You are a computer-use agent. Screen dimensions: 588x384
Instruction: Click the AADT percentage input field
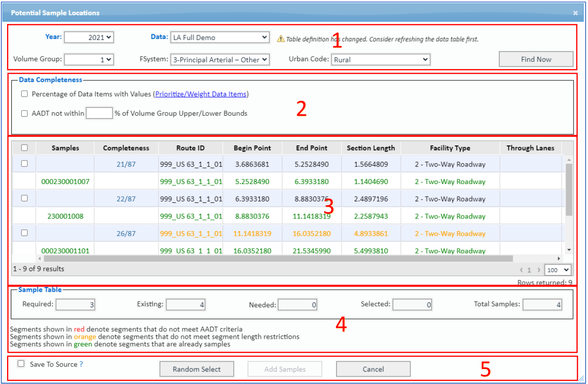(99, 113)
